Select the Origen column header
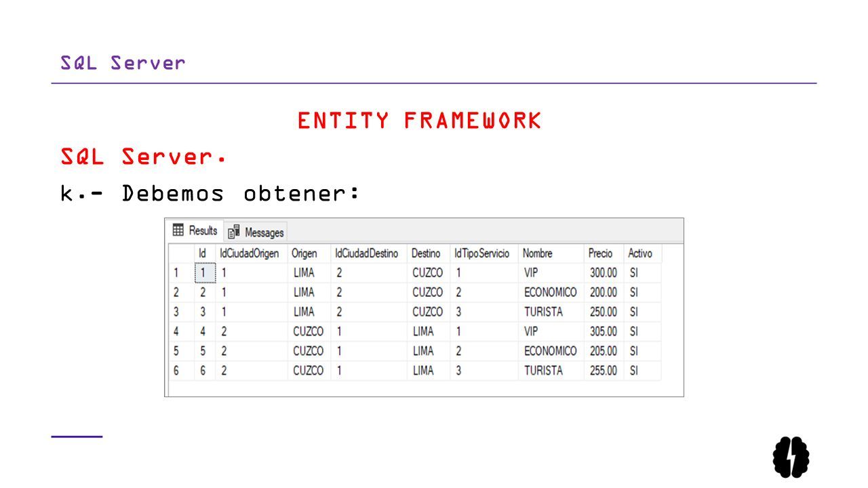Image resolution: width=868 pixels, height=488 pixels. [x=309, y=253]
